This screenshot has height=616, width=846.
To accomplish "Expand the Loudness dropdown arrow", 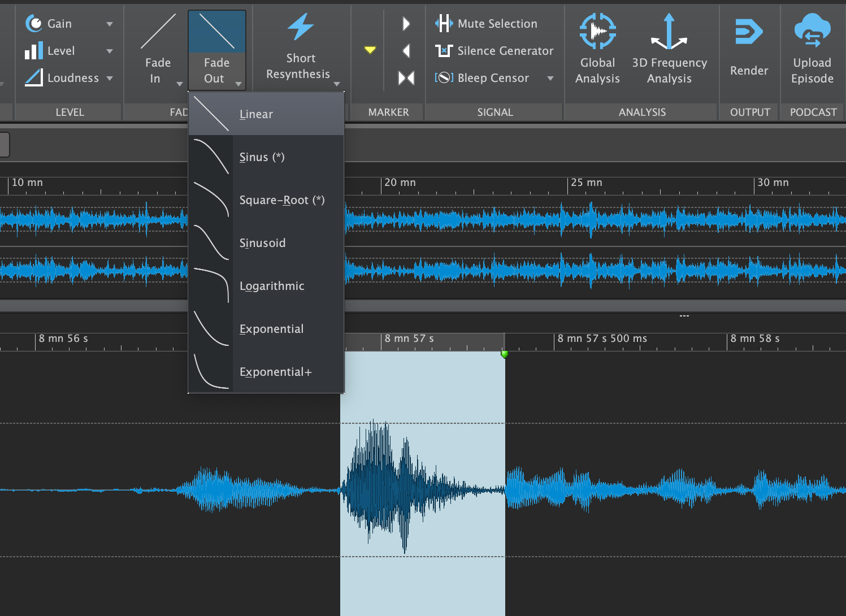I will tap(110, 78).
